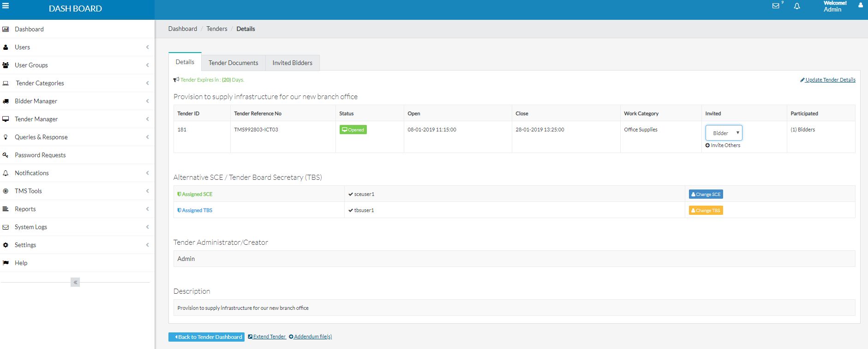Image resolution: width=868 pixels, height=349 pixels.
Task: Click the Extend Tender link
Action: (x=269, y=337)
